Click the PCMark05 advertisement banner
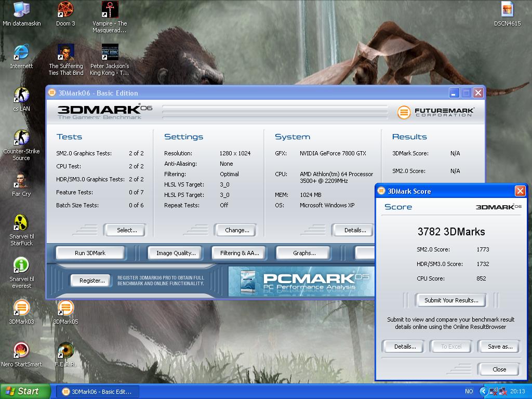 (x=301, y=281)
